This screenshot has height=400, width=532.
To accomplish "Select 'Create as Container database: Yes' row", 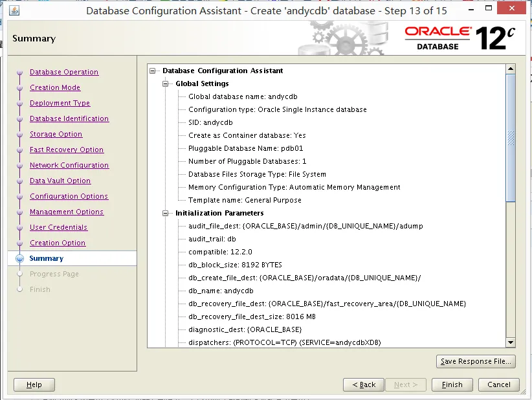I will point(247,135).
